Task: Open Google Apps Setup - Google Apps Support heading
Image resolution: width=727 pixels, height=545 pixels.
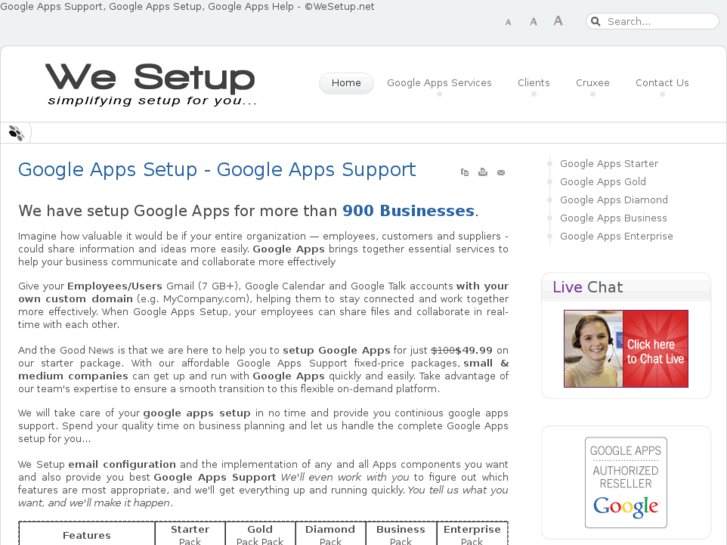Action: [217, 170]
